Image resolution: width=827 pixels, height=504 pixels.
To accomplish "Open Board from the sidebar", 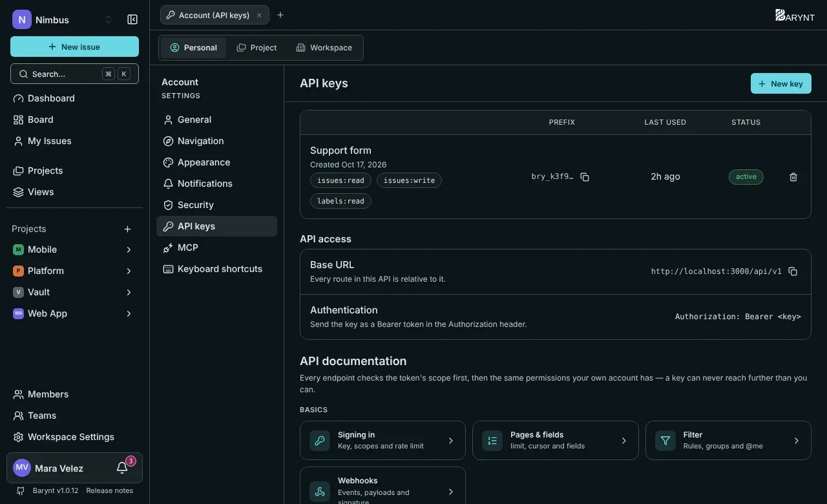I will [x=74, y=120].
